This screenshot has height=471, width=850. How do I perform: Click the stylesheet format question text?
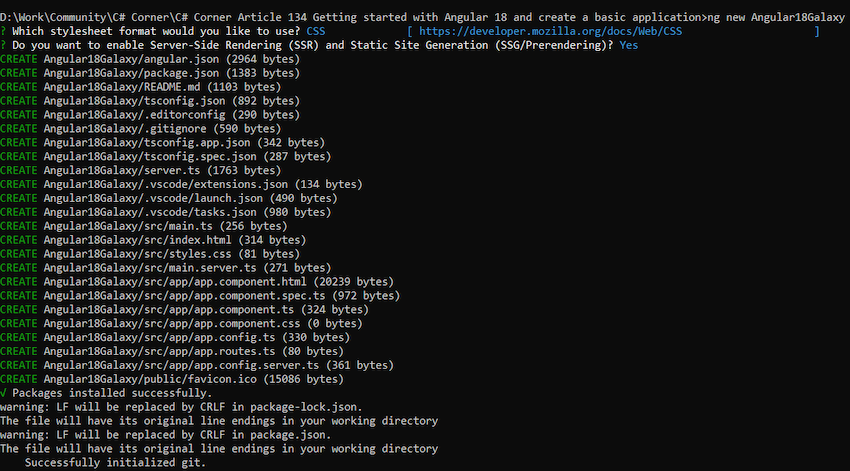[155, 32]
